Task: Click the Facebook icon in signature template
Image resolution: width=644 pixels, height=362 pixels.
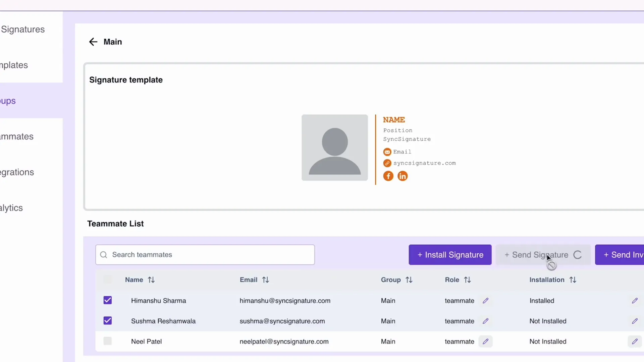Action: (x=388, y=176)
